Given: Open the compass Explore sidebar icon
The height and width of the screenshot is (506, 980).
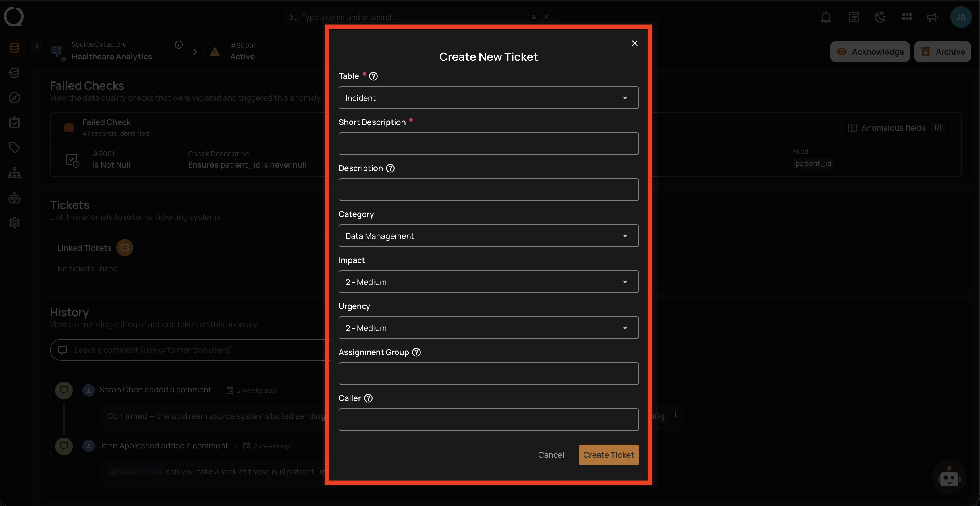Looking at the screenshot, I should [x=14, y=98].
